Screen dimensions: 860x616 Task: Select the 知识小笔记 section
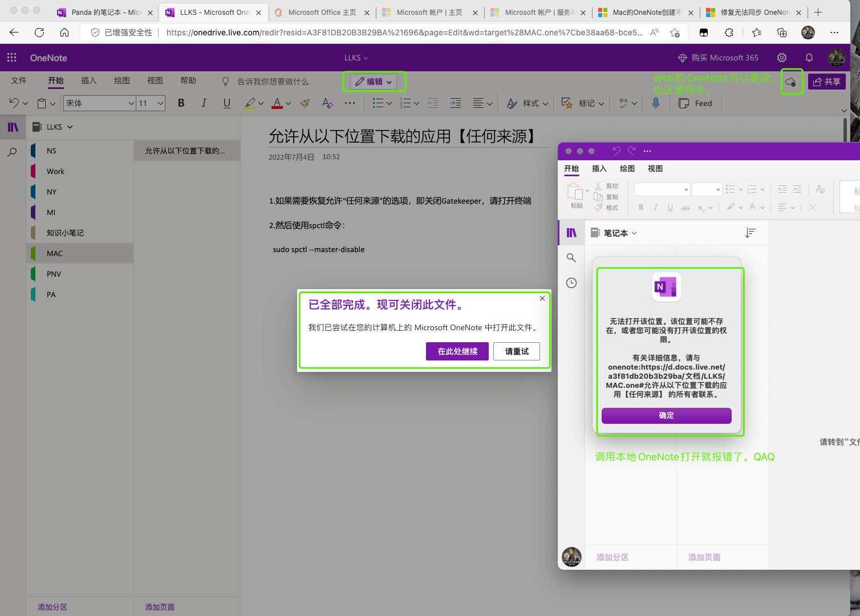point(80,233)
